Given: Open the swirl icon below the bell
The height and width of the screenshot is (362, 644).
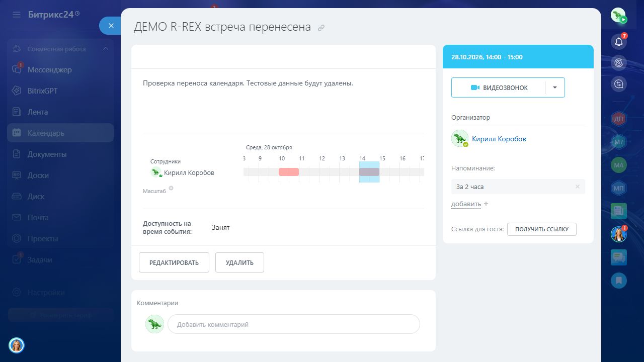Looking at the screenshot, I should [x=619, y=63].
